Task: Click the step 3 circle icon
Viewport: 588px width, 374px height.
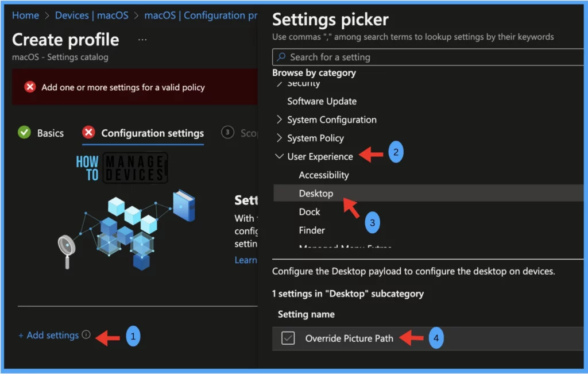Action: (228, 133)
